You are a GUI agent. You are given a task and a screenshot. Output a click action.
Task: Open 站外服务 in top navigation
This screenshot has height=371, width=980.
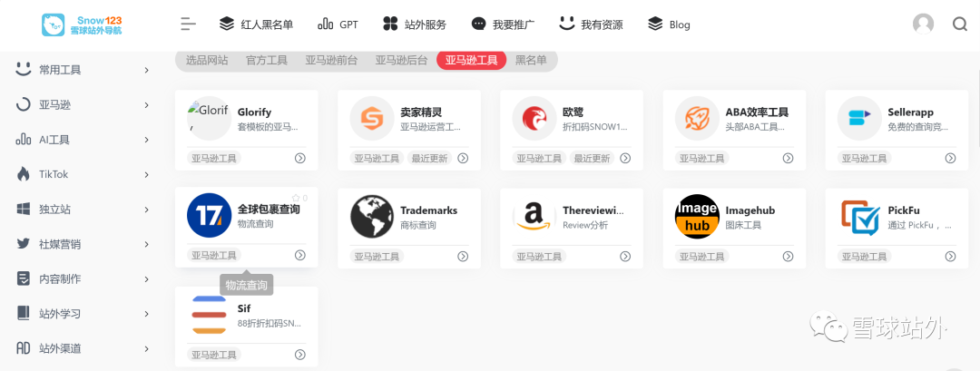[x=415, y=24]
